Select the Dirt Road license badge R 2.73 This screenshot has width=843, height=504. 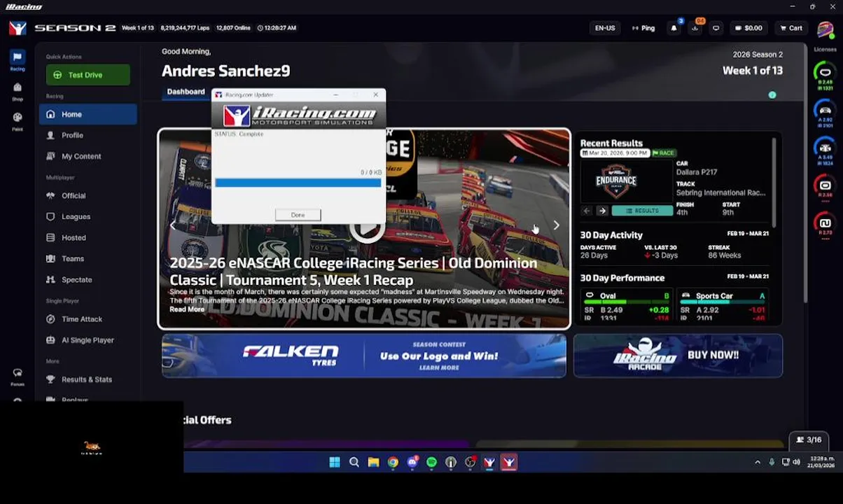point(825,226)
